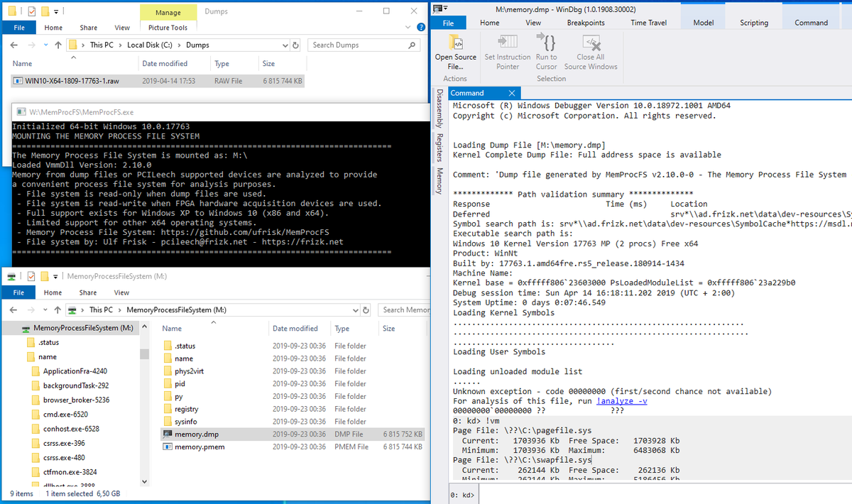Image resolution: width=852 pixels, height=504 pixels.
Task: Refresh the MemoryProcessFileSystem (M:) address bar
Action: point(365,309)
